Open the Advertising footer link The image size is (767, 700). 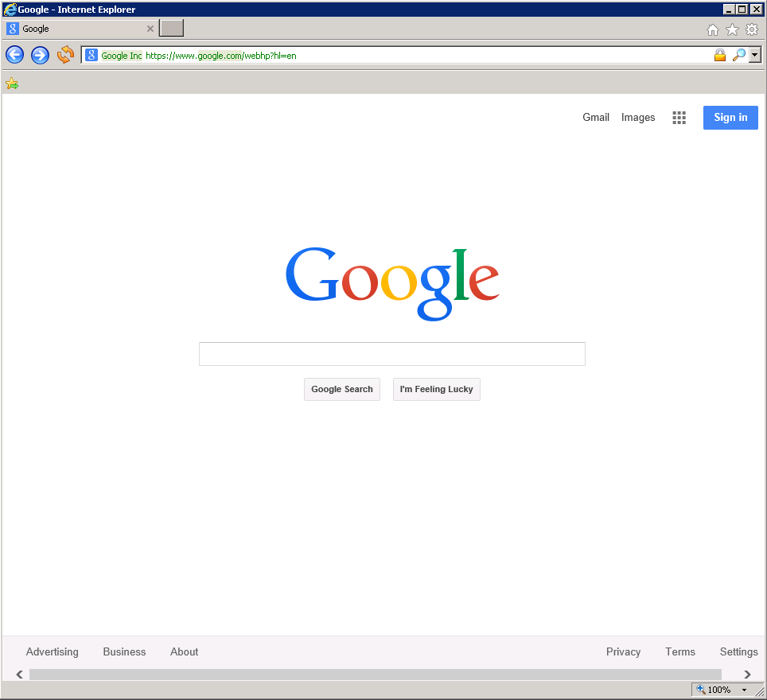tap(53, 651)
